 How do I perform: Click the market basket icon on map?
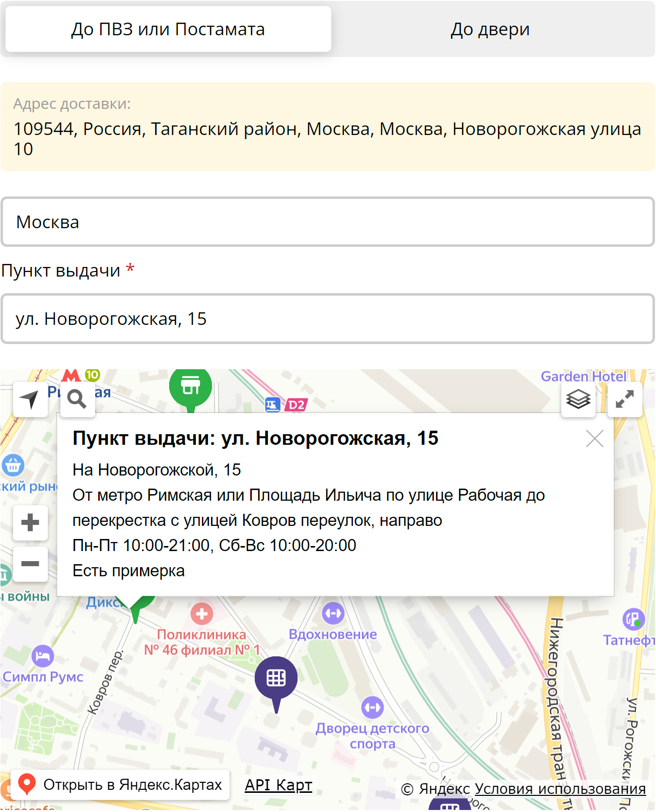click(x=13, y=465)
